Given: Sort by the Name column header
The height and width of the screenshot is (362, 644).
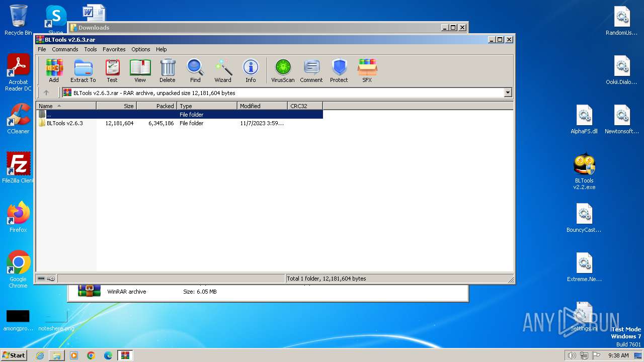Looking at the screenshot, I should (x=66, y=106).
